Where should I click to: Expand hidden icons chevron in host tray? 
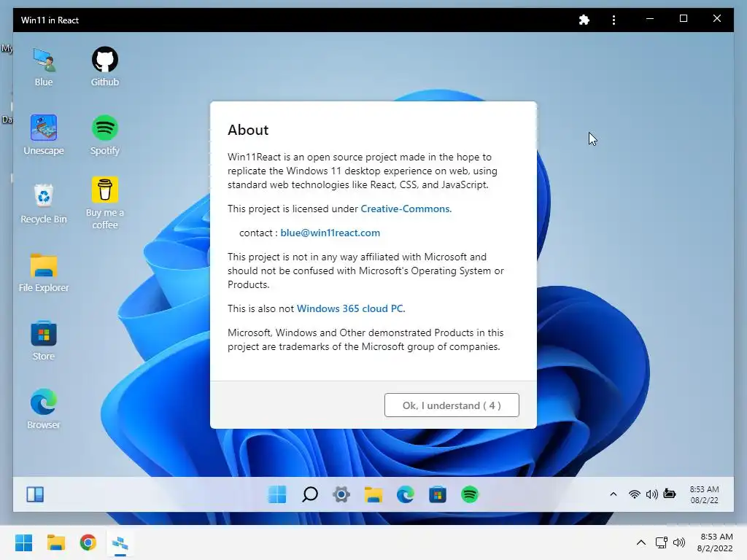(x=641, y=542)
